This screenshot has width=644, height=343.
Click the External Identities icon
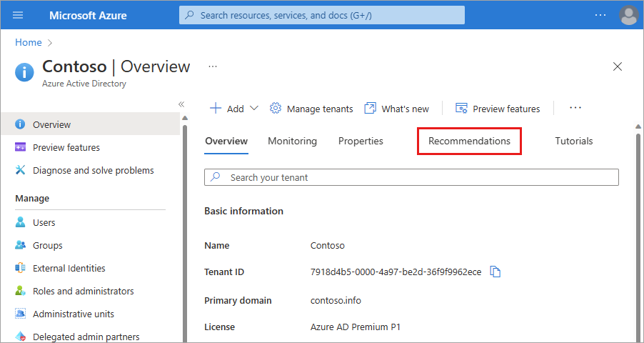20,268
